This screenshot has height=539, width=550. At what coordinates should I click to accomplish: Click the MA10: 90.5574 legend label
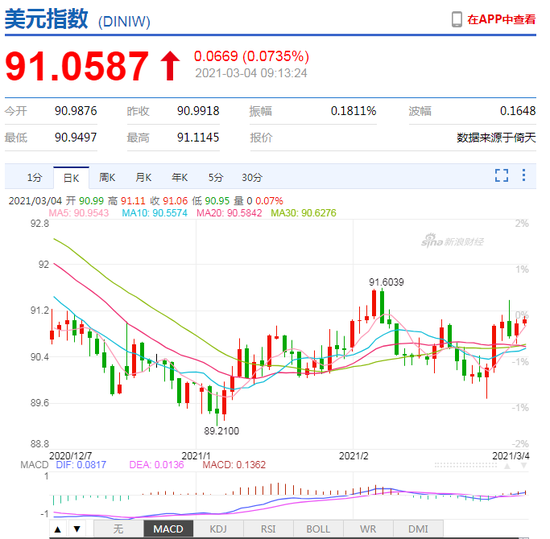click(155, 213)
